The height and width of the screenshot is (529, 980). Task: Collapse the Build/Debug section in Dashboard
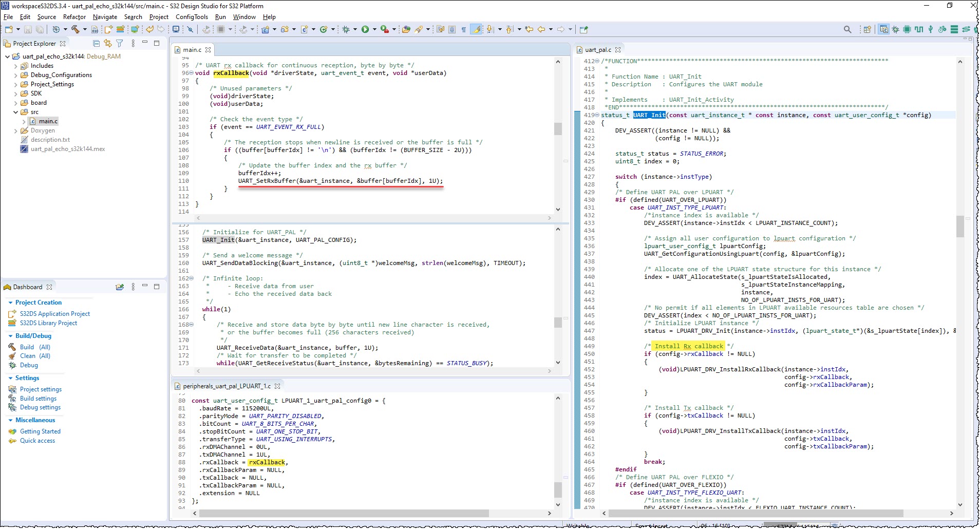pos(11,336)
